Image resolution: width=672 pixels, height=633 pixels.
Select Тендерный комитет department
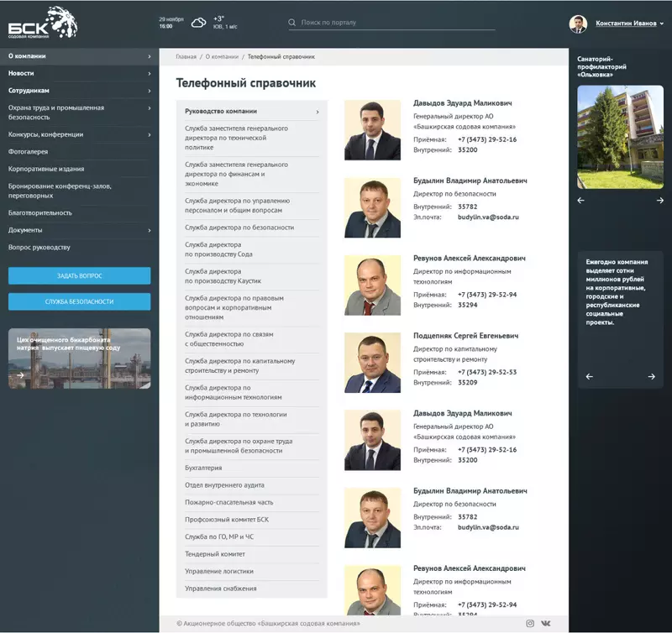[x=215, y=554]
